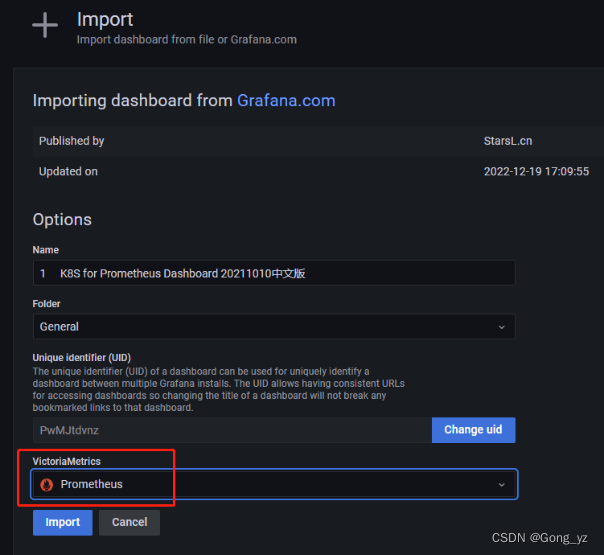Click the VictoriaMetrics label

point(66,461)
